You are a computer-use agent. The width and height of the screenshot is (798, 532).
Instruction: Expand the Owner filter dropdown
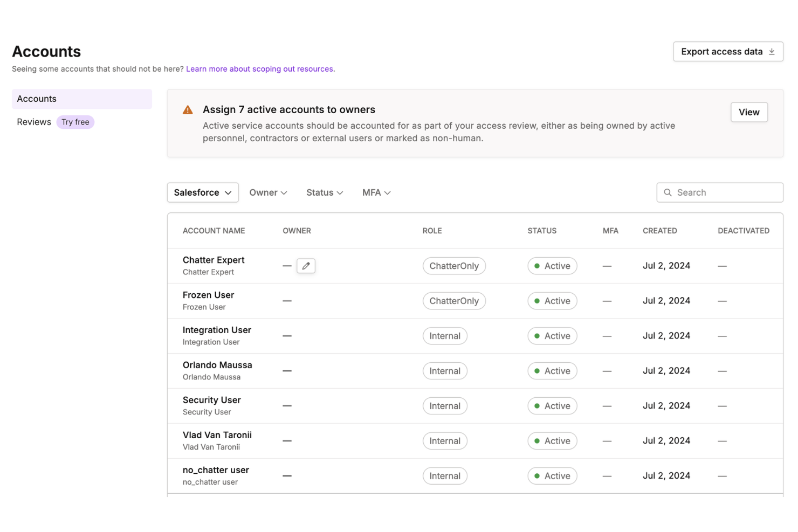(268, 192)
